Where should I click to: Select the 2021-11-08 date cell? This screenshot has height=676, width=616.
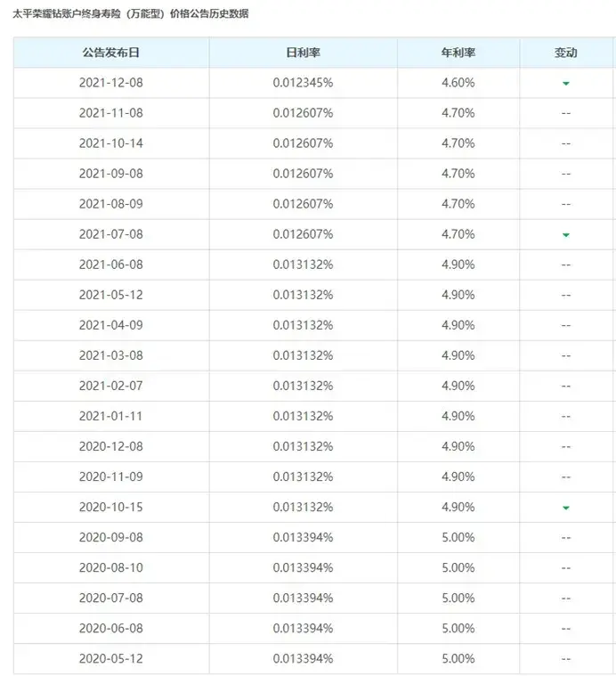110,113
